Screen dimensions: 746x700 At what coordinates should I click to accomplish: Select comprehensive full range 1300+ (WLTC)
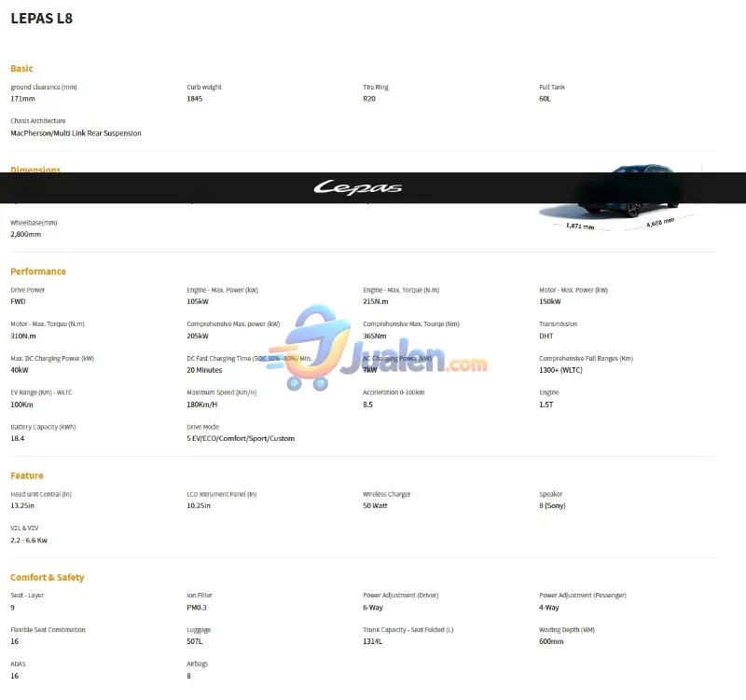coord(561,370)
